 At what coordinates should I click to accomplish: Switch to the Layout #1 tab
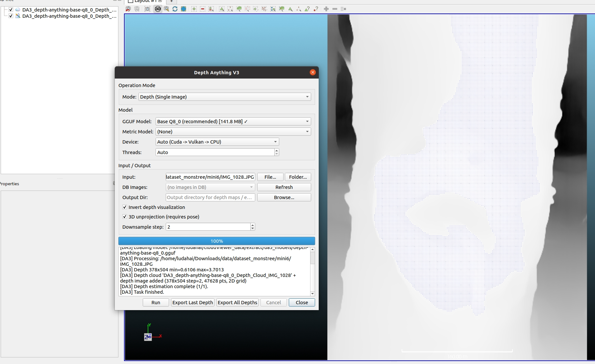[x=145, y=1]
